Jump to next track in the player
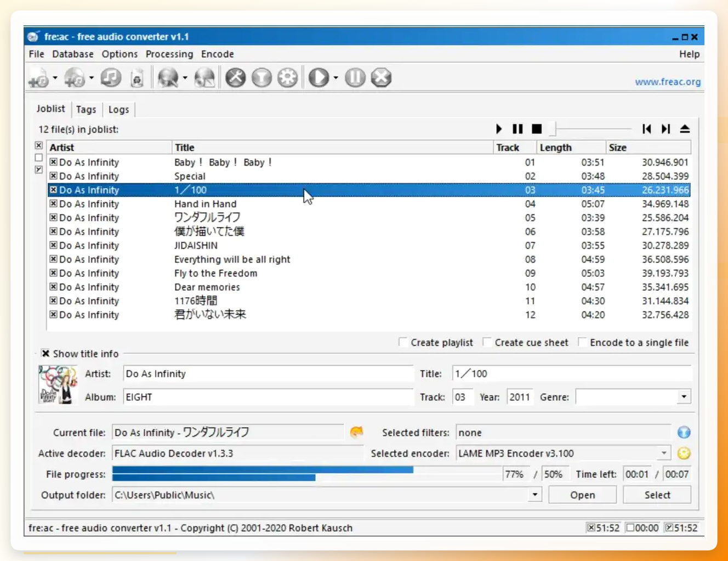 (x=666, y=129)
